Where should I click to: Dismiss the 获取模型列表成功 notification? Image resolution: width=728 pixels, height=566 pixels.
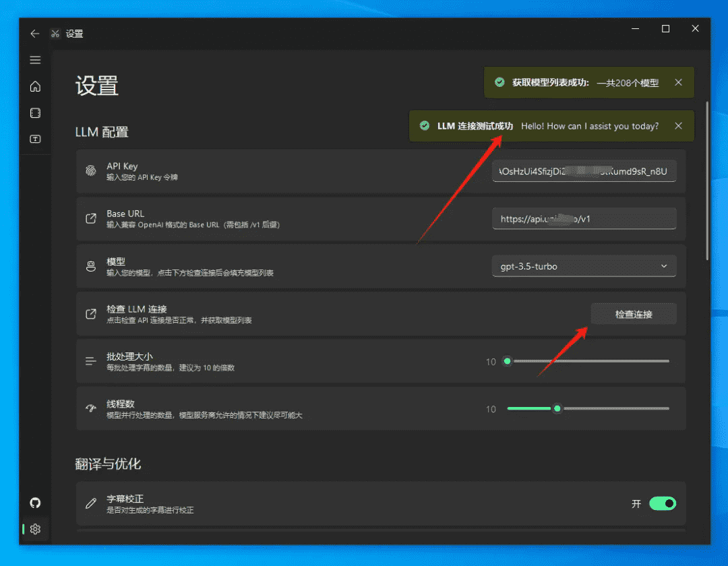click(678, 82)
